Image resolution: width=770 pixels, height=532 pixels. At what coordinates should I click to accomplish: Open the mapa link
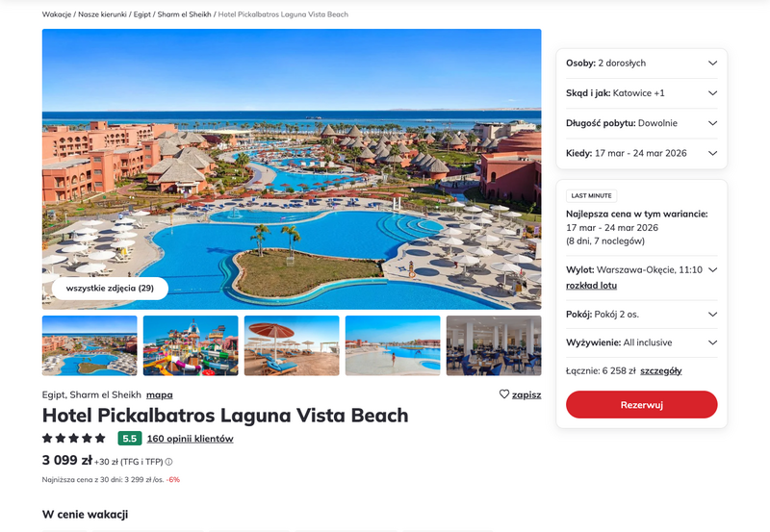[x=160, y=395]
